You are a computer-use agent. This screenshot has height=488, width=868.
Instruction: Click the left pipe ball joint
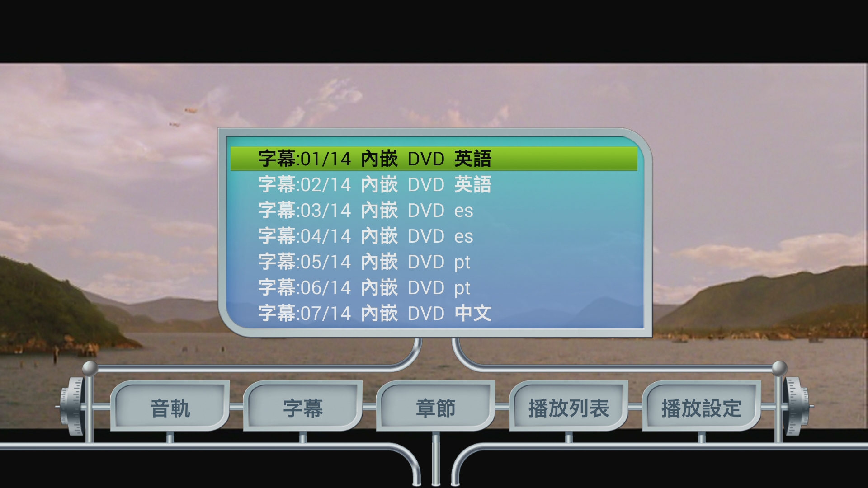click(x=90, y=368)
